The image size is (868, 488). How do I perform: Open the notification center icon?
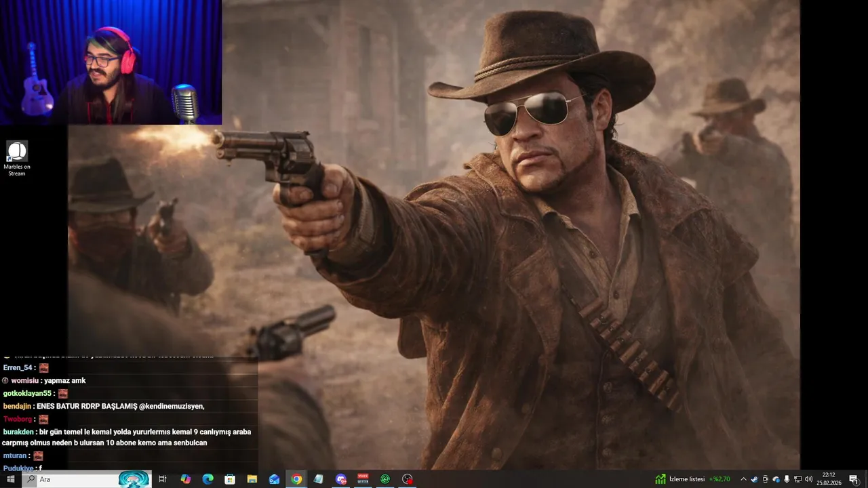854,479
